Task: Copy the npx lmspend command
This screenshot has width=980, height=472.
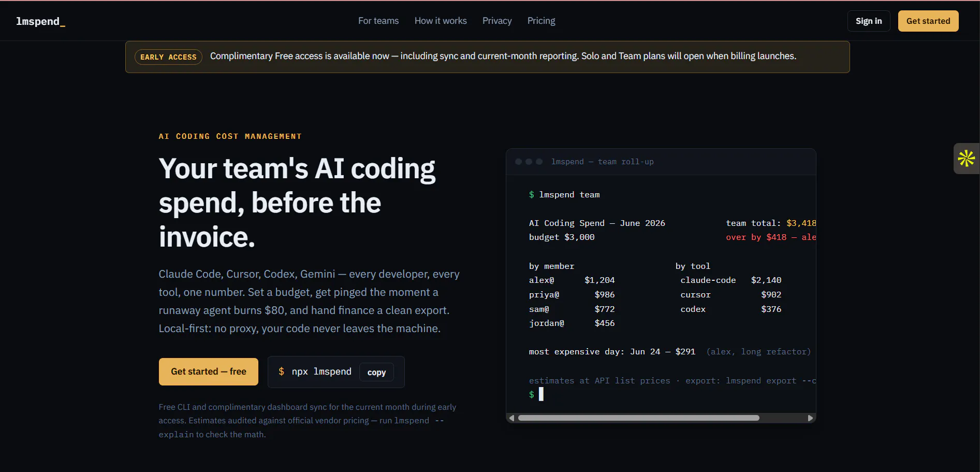Action: click(376, 373)
